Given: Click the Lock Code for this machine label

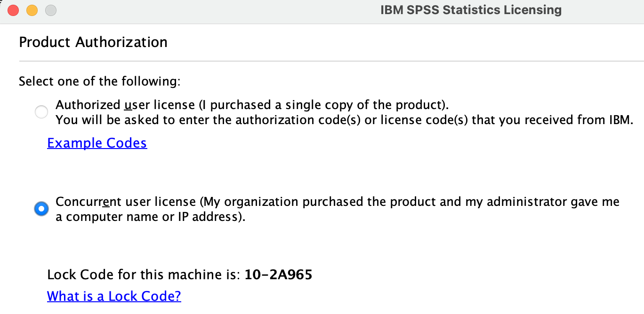Looking at the screenshot, I should [x=144, y=275].
